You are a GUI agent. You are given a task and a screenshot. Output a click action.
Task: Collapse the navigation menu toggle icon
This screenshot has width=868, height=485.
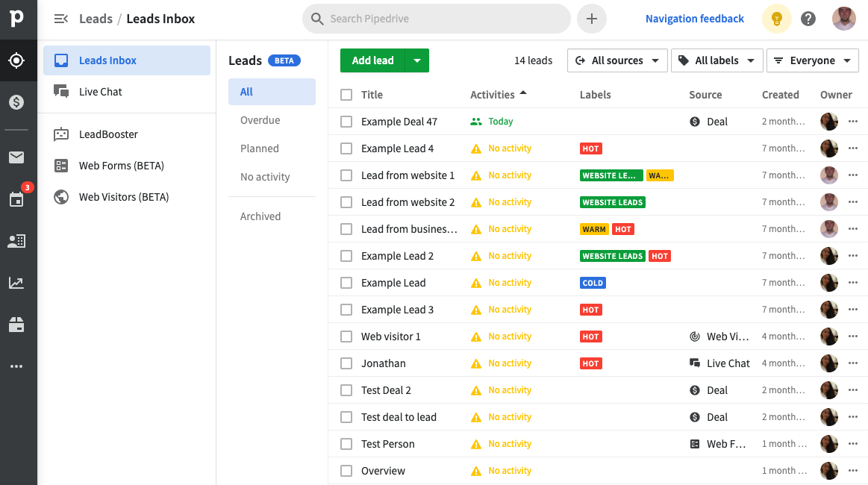[61, 19]
